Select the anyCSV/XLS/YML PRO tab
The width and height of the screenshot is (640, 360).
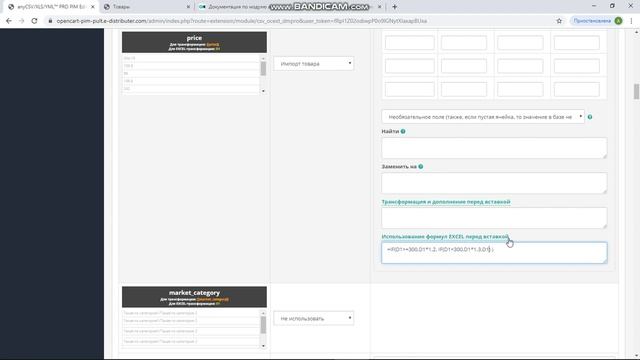[51, 7]
